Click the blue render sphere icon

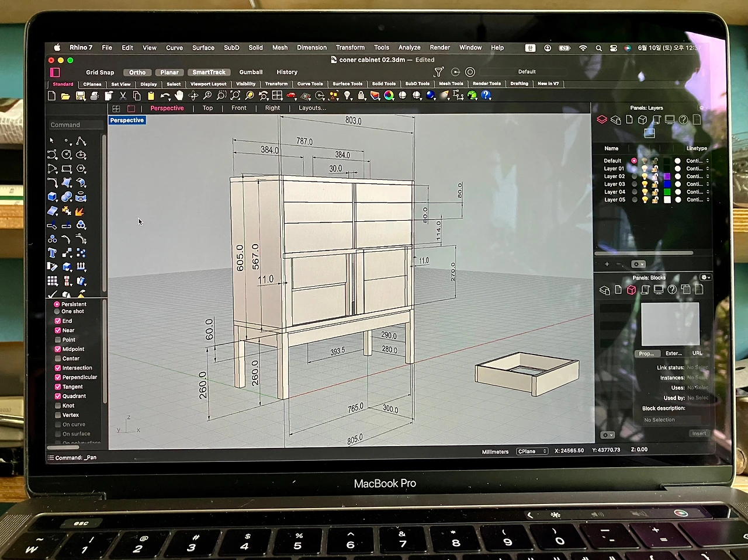pyautogui.click(x=431, y=95)
